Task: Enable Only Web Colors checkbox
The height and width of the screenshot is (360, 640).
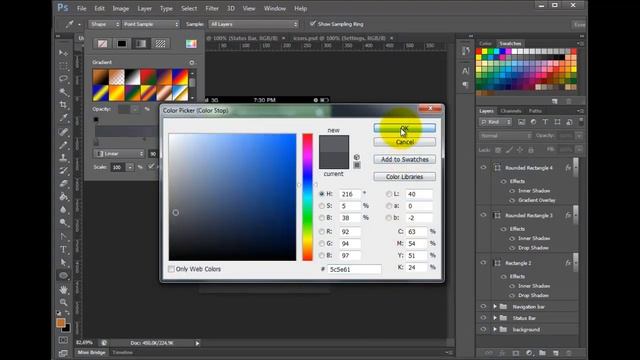Action: pos(171,269)
